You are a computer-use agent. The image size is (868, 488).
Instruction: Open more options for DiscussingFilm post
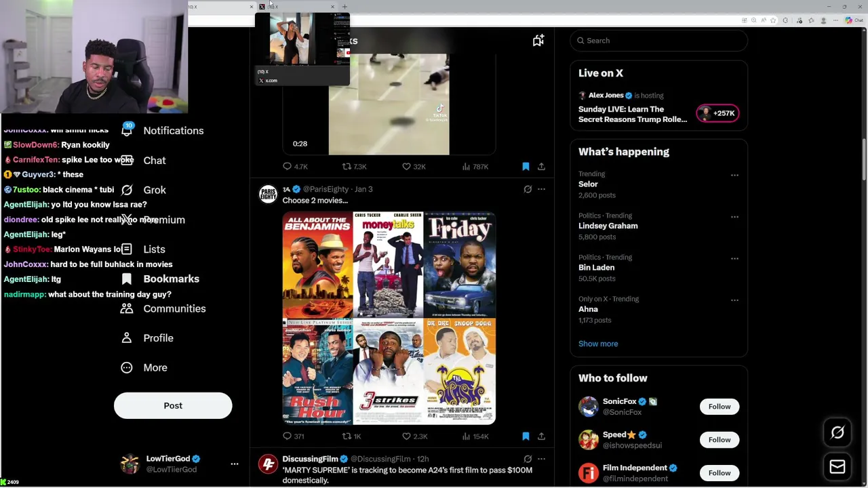[x=541, y=459]
